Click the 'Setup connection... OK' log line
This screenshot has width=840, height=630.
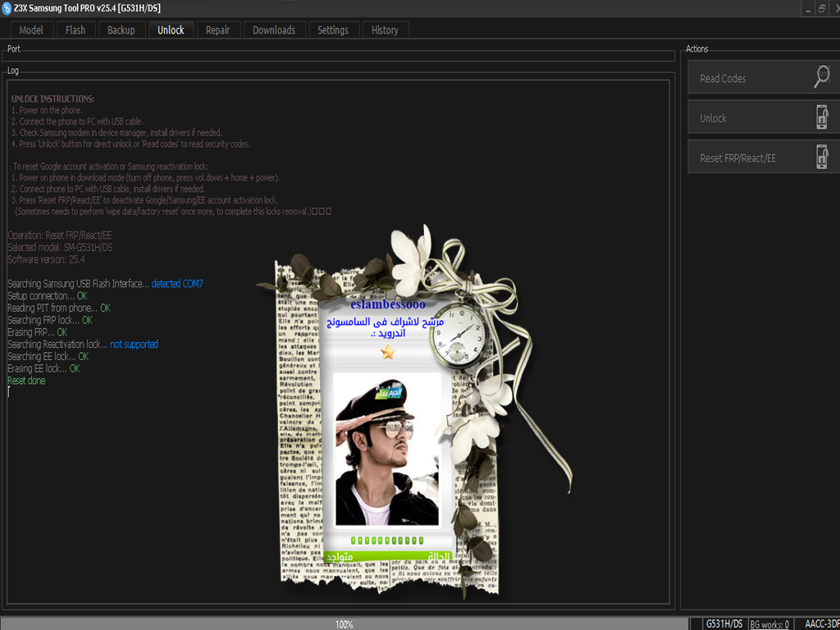pos(47,295)
